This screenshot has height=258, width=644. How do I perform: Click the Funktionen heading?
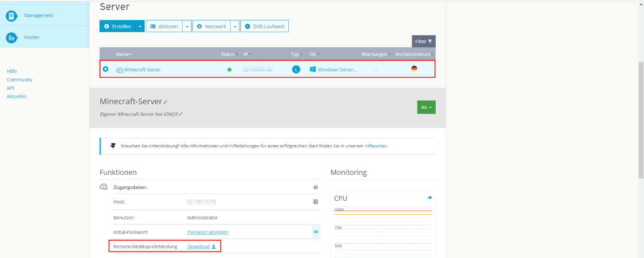118,172
